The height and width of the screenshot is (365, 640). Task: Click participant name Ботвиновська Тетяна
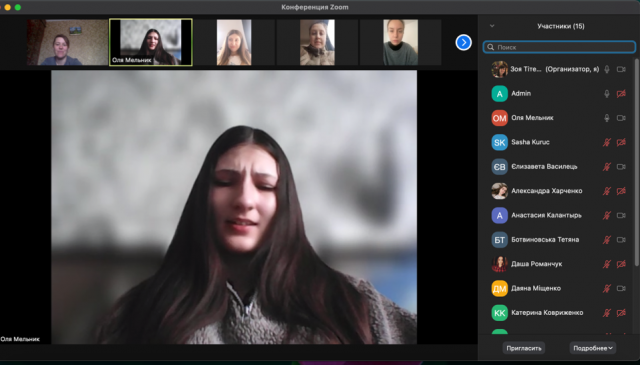(x=545, y=240)
